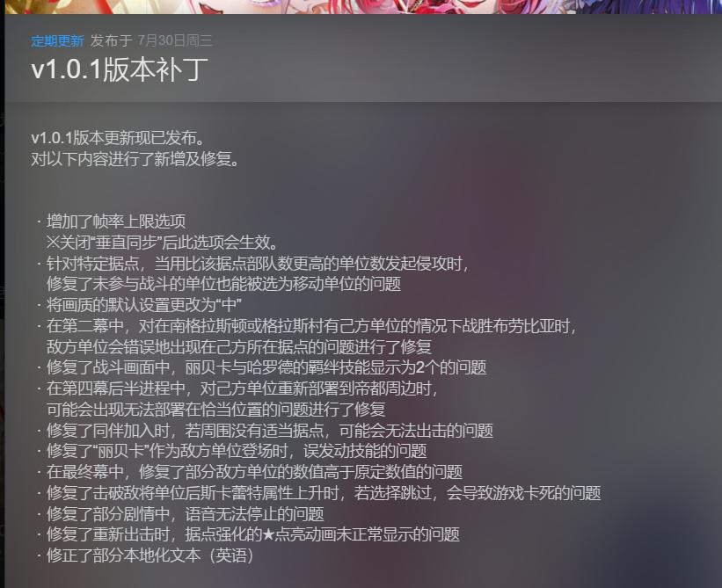This screenshot has height=588, width=722.
Task: Click the ※关闭“垂直同步” note line
Action: pos(162,243)
